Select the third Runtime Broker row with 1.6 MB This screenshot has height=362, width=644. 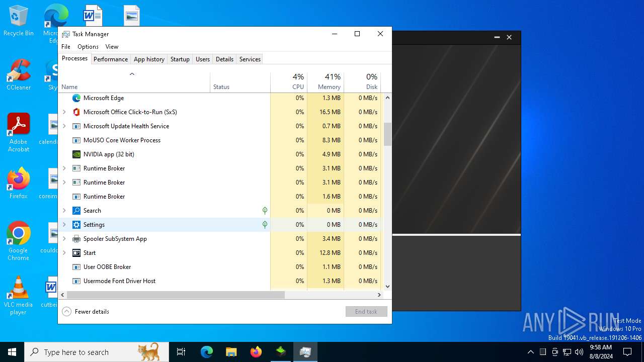219,197
